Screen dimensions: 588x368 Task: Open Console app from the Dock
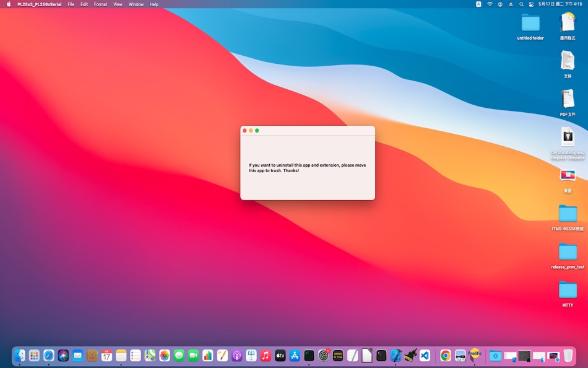[x=338, y=355]
